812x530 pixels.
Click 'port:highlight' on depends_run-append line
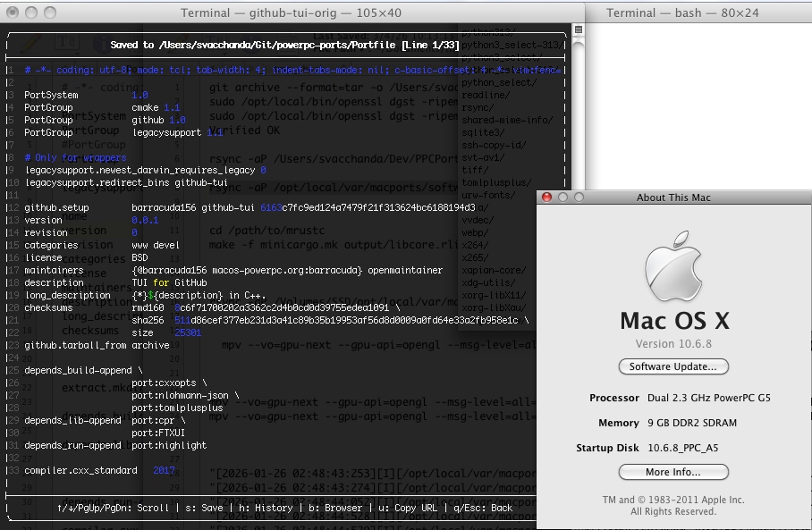point(169,446)
